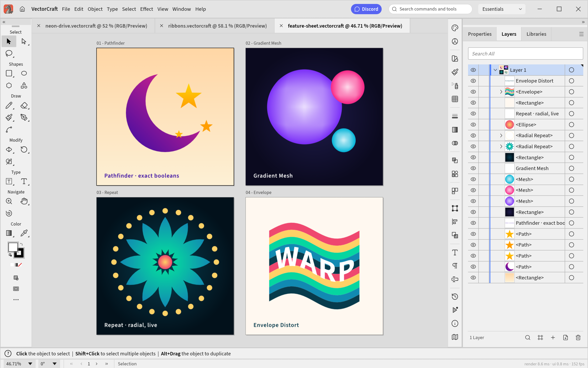The height and width of the screenshot is (368, 588).
Task: Select the Hand pan tool
Action: [x=24, y=201]
